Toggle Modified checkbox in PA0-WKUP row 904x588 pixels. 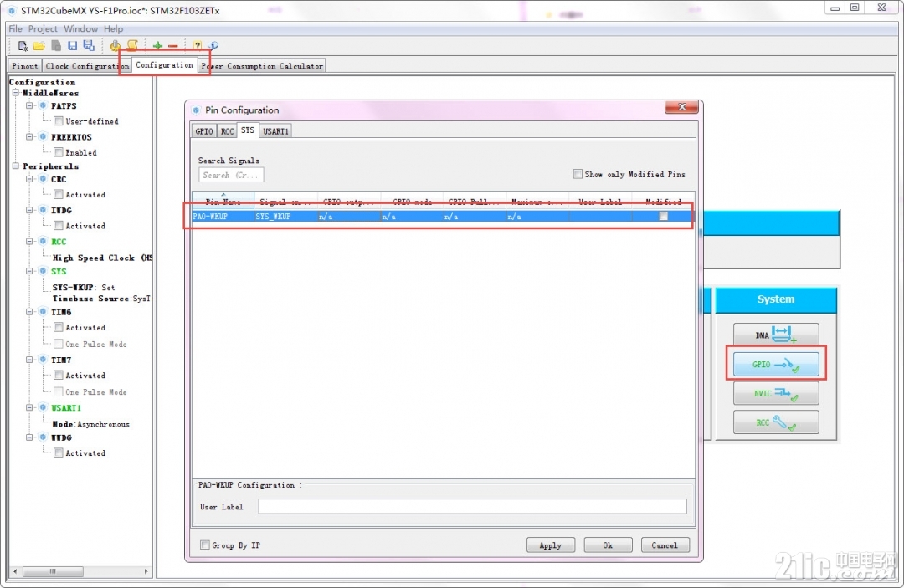(664, 216)
